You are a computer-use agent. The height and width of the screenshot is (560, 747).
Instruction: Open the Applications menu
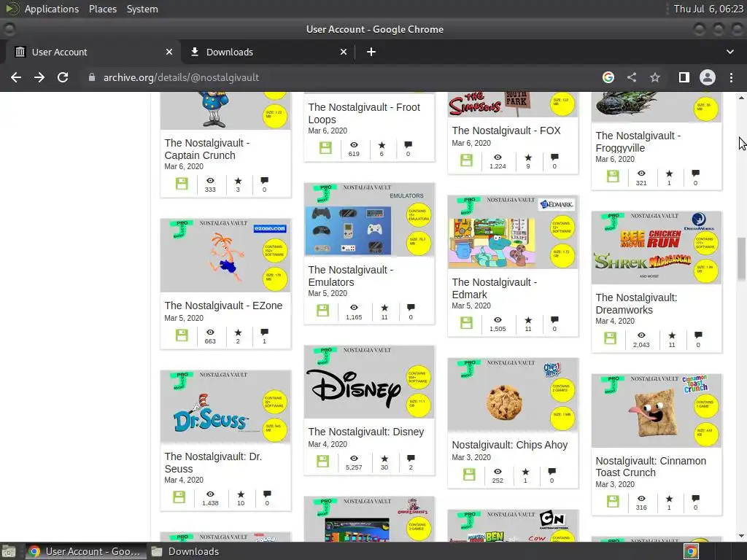pos(52,9)
